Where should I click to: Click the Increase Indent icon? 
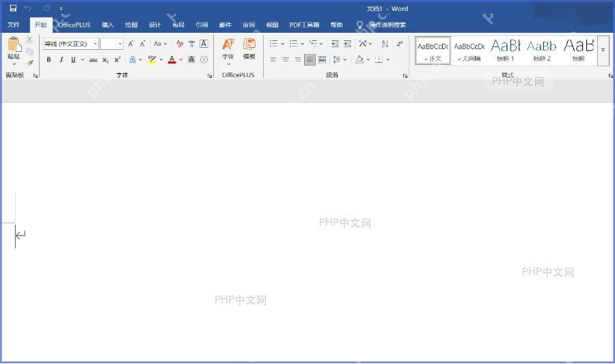(x=348, y=44)
